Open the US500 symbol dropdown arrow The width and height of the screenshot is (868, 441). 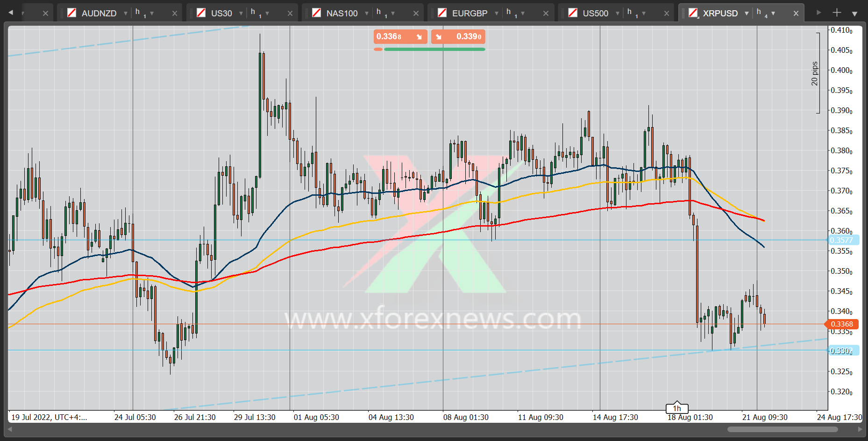618,13
